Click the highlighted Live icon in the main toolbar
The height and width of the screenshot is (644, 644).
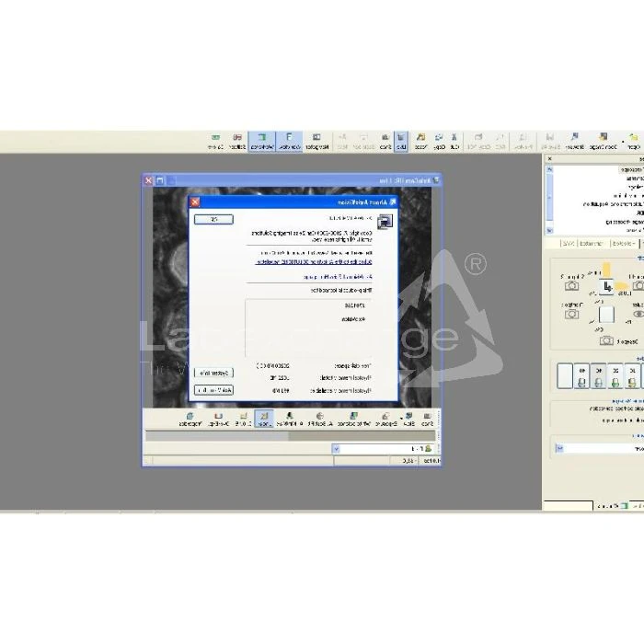pyautogui.click(x=401, y=142)
